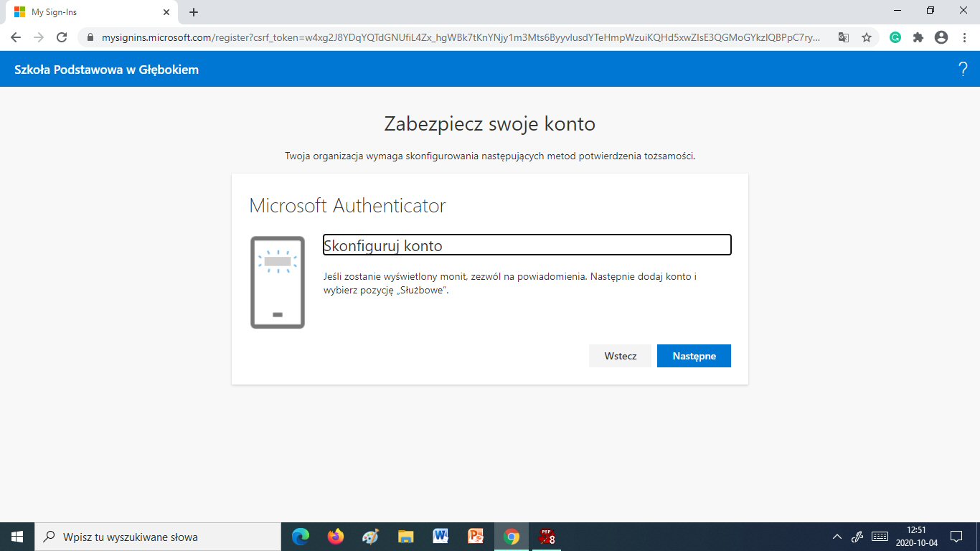Click the Chrome profile avatar icon
Image resolution: width=980 pixels, height=551 pixels.
coord(941,37)
